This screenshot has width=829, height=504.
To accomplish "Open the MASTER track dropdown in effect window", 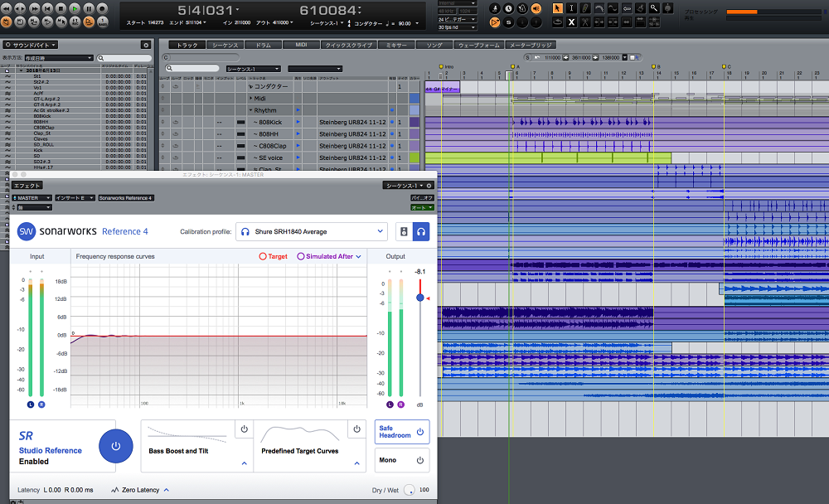I will (x=32, y=198).
